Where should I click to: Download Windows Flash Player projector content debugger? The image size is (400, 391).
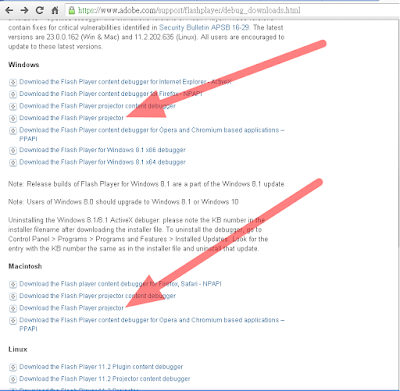(97, 106)
